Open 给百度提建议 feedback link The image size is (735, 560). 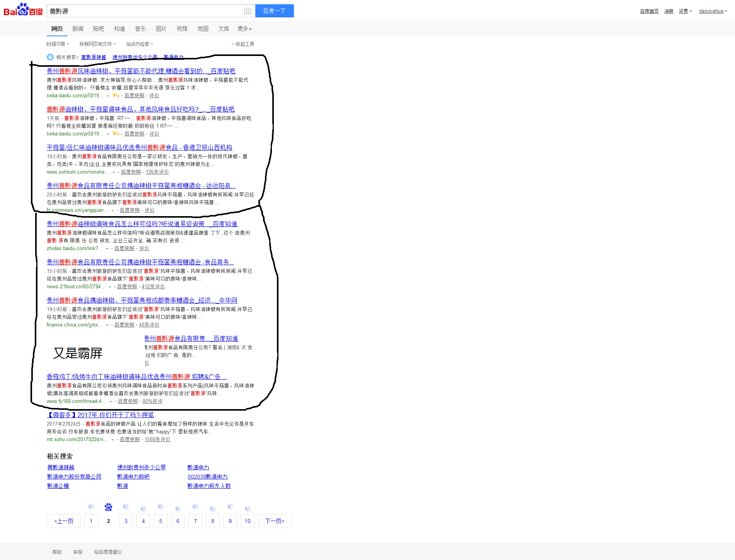click(x=108, y=552)
